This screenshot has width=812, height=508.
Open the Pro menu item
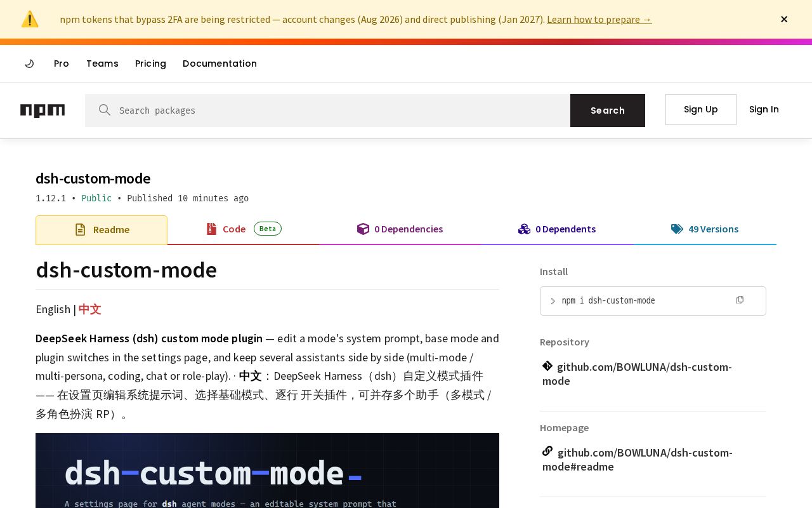(x=62, y=63)
